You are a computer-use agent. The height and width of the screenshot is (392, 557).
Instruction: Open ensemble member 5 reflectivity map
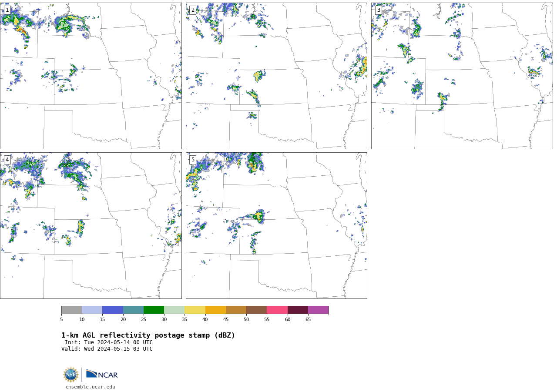click(276, 225)
